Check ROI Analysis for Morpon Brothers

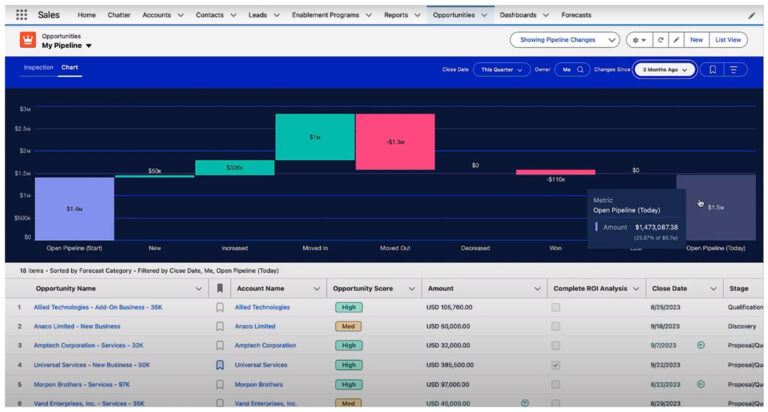(x=555, y=385)
